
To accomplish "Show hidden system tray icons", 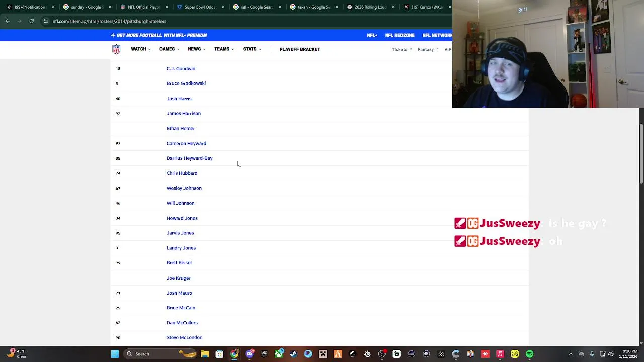I will [571, 354].
